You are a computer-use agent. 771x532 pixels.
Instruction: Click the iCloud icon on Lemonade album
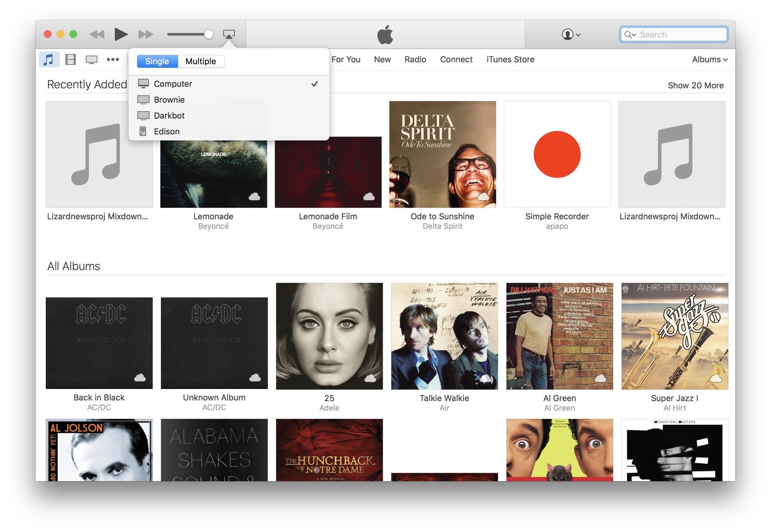coord(254,196)
